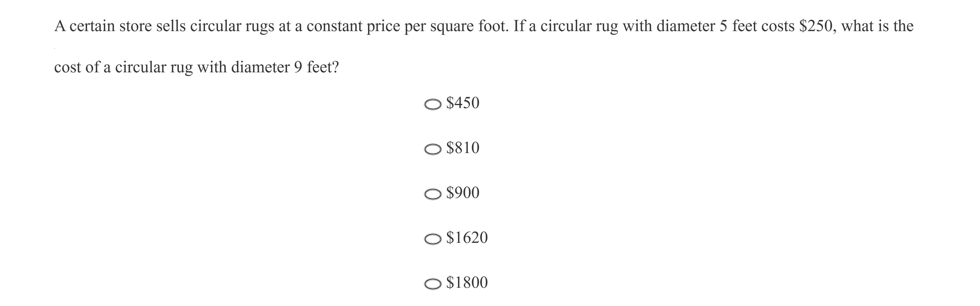
Task: Pick the $1620 radio button
Action: pyautogui.click(x=432, y=239)
